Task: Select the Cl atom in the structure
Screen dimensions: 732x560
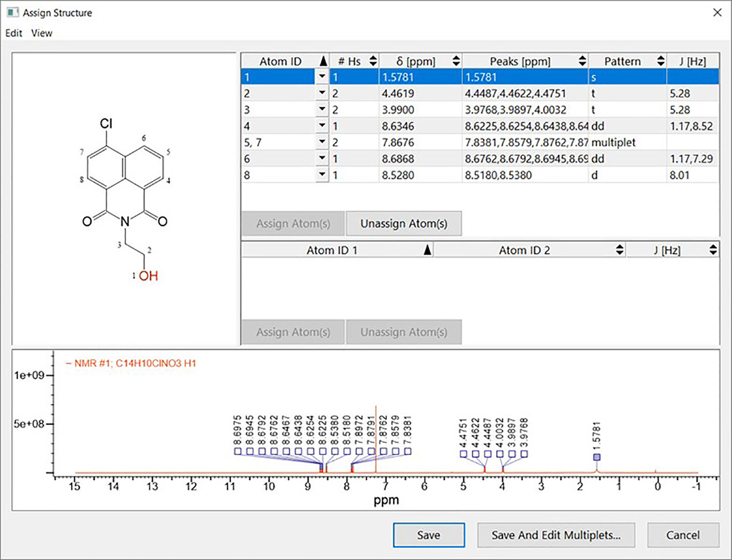Action: point(106,123)
